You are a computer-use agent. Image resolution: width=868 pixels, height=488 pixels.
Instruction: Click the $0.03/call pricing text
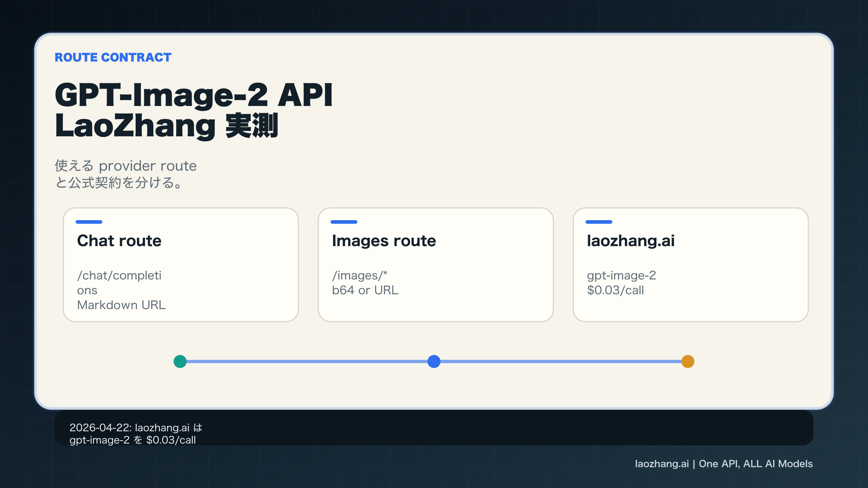[615, 290]
